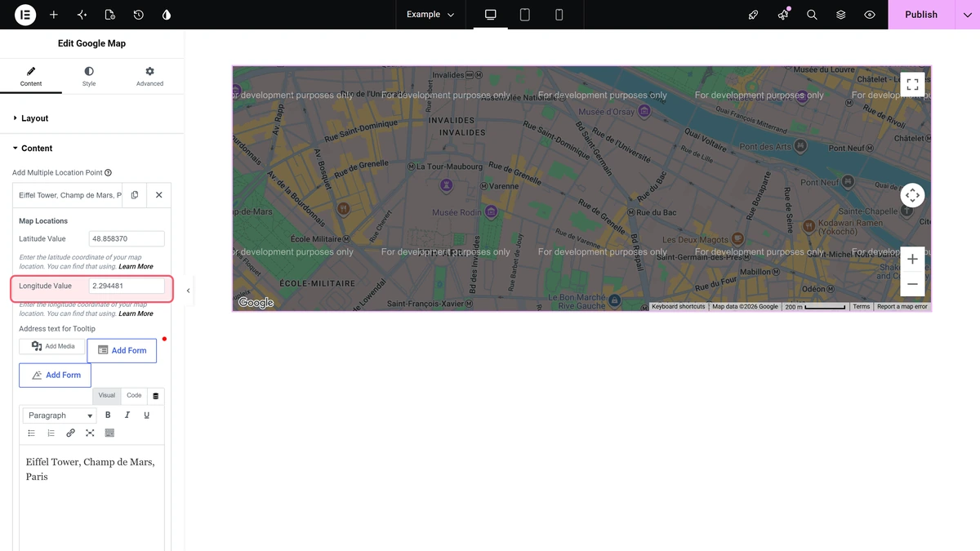Switch to the Style tab

coord(89,77)
